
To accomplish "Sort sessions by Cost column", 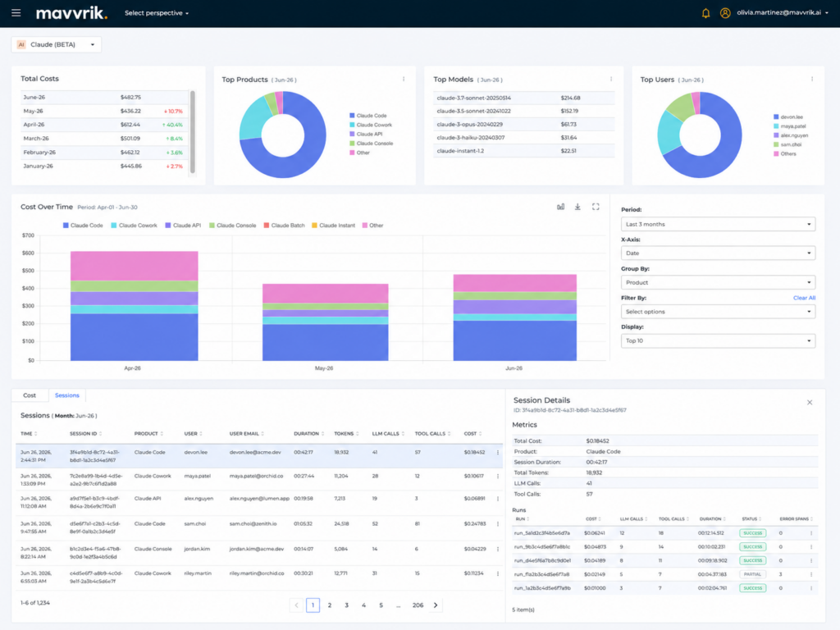I will click(x=472, y=434).
